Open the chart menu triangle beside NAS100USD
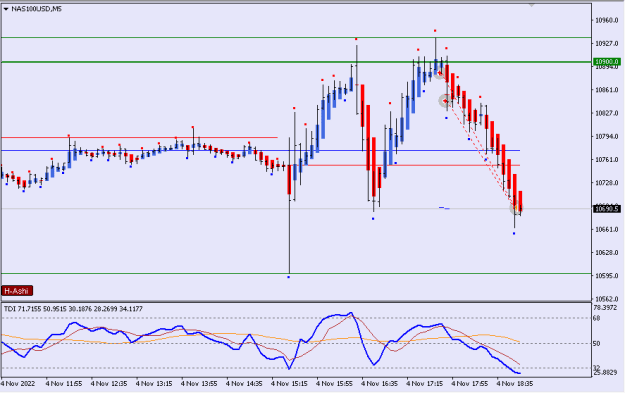The image size is (625, 393). [6, 9]
